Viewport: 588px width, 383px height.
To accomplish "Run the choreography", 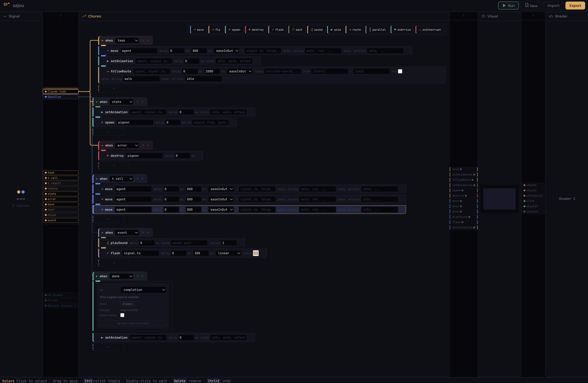I will pos(508,5).
